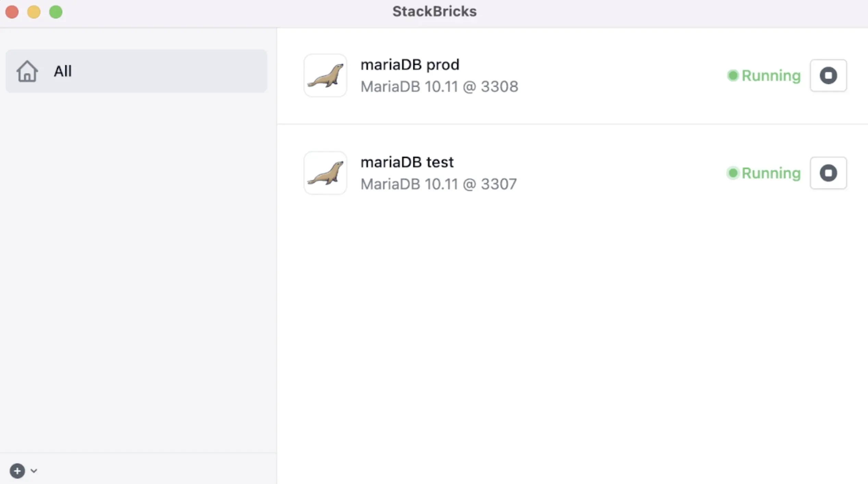Add a new service with plus icon

pyautogui.click(x=17, y=471)
